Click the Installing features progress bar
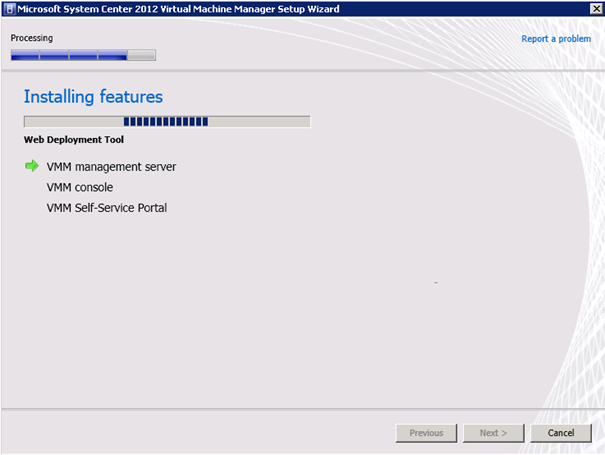This screenshot has height=455, width=605. [x=167, y=122]
